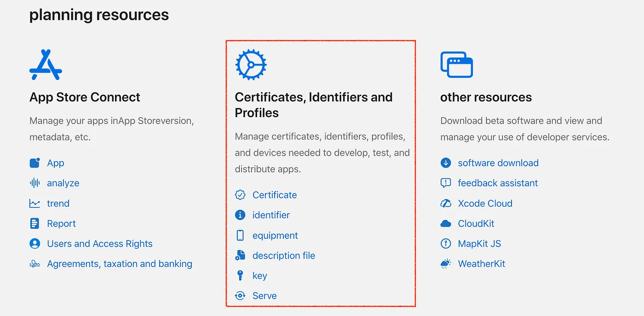Image resolution: width=644 pixels, height=316 pixels.
Task: Click the person icon beside Users and Access Rights
Action: (x=35, y=244)
